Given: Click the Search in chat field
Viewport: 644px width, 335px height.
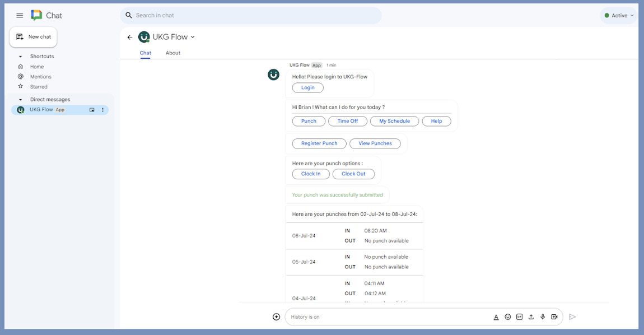Looking at the screenshot, I should (252, 16).
